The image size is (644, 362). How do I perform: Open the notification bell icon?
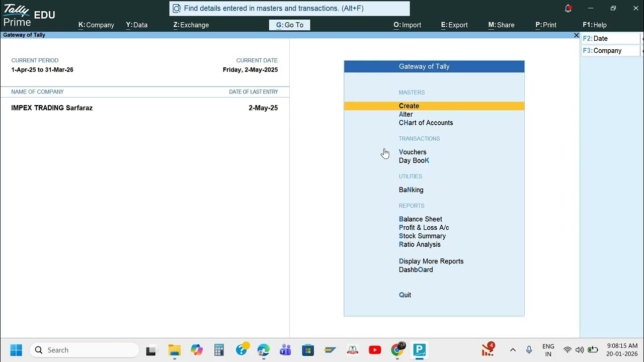pyautogui.click(x=568, y=8)
